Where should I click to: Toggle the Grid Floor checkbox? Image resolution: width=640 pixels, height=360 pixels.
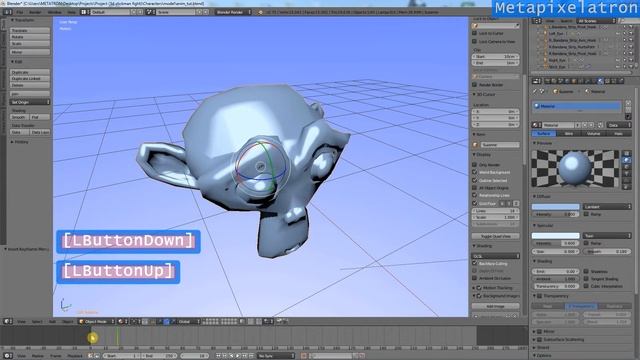click(474, 203)
